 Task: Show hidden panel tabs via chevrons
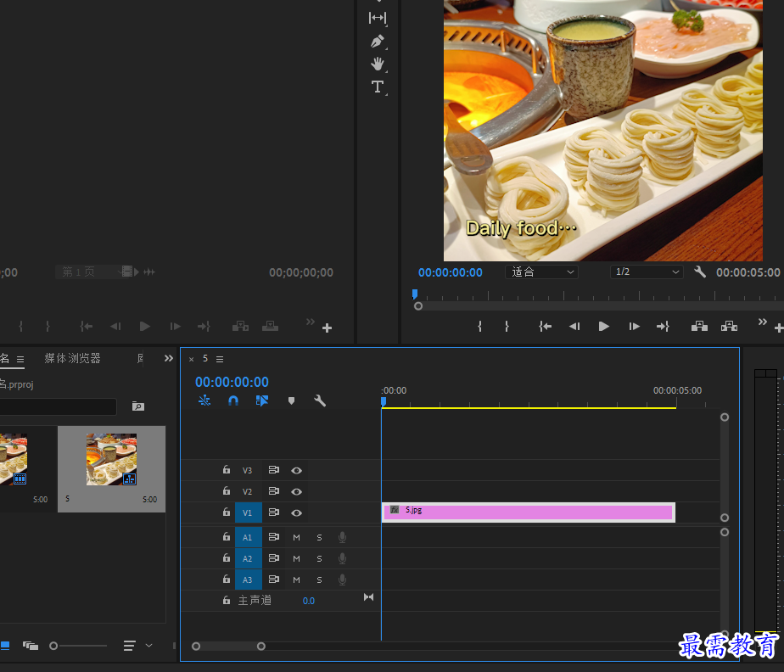click(x=169, y=358)
